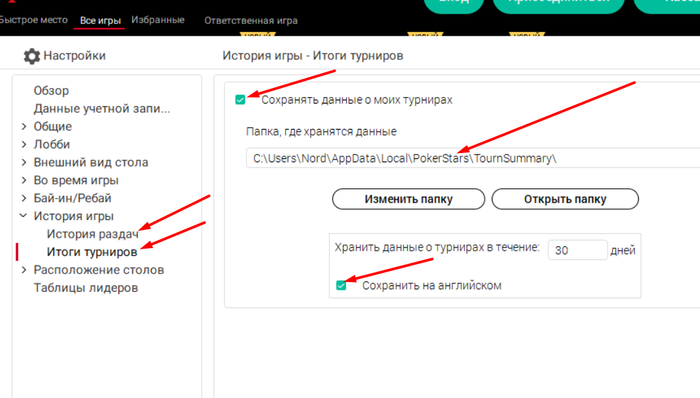Screen dimensions: 700x398
Task: Click the TournSummary folder path field
Action: (473, 158)
